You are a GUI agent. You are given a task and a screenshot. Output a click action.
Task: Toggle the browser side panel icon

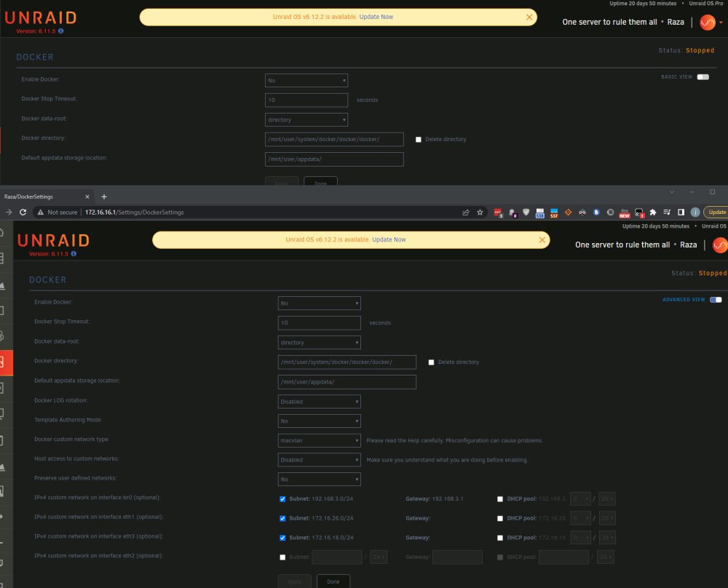point(681,212)
